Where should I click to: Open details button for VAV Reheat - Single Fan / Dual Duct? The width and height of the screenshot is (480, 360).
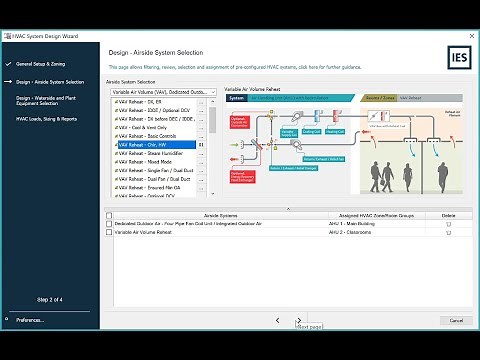click(201, 171)
